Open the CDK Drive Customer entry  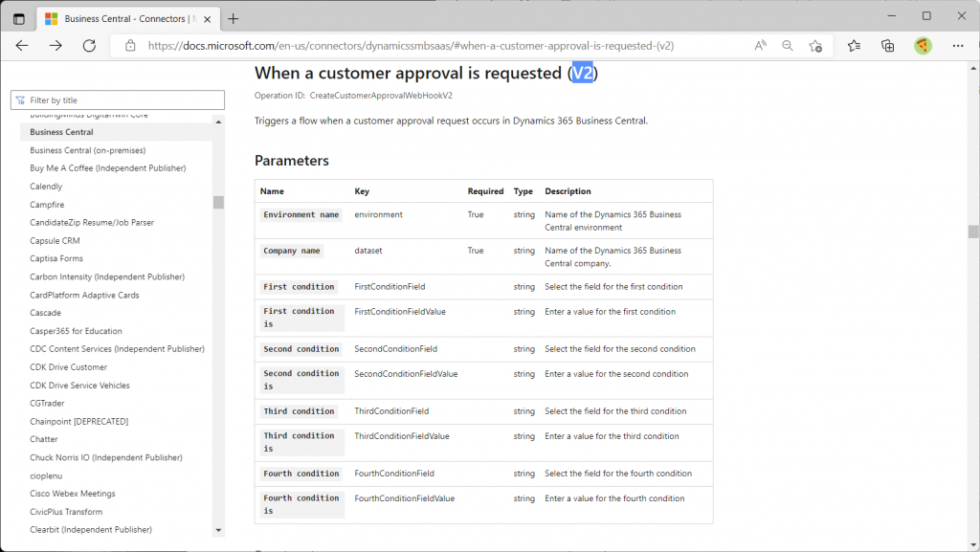pyautogui.click(x=68, y=367)
